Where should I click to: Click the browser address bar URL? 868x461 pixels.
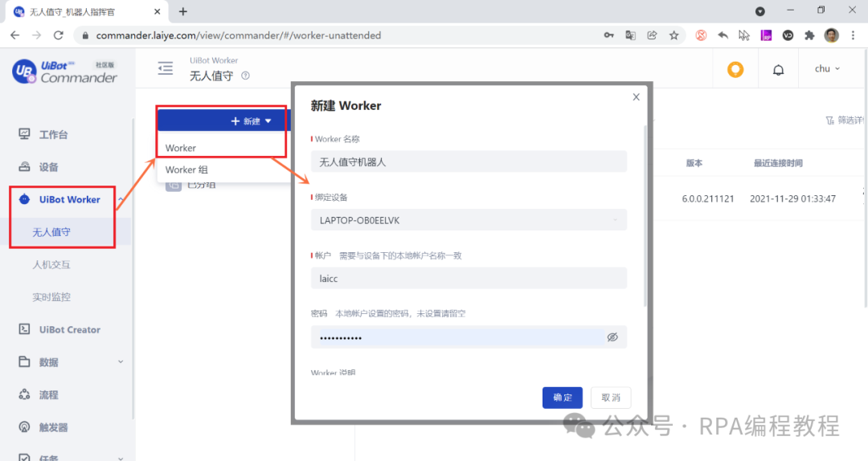tap(239, 35)
